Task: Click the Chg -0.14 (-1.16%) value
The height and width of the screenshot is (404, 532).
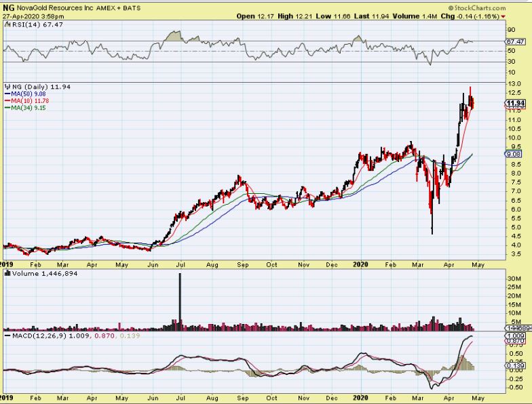Action: [470, 16]
